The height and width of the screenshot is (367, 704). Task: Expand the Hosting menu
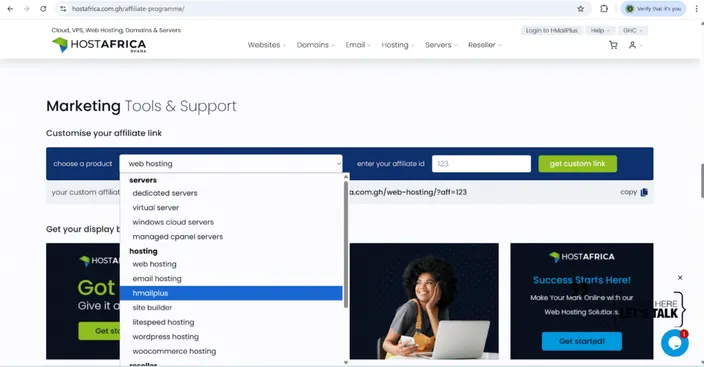pos(398,45)
